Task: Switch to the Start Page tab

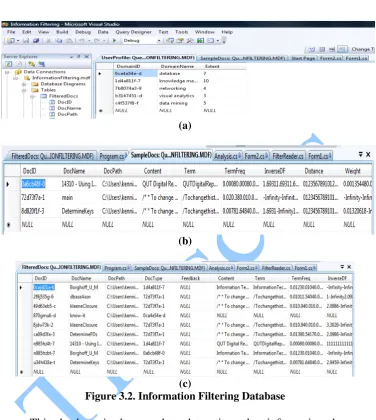Action: coord(303,58)
